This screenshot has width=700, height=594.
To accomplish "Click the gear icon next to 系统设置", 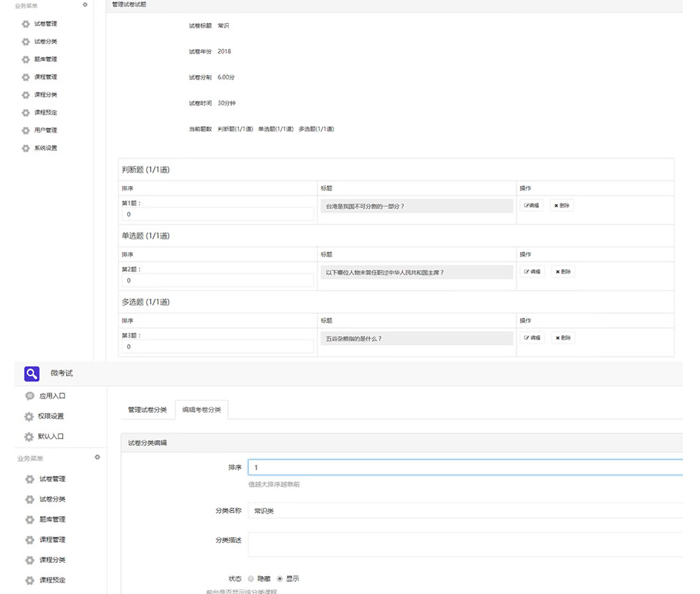I will [25, 148].
